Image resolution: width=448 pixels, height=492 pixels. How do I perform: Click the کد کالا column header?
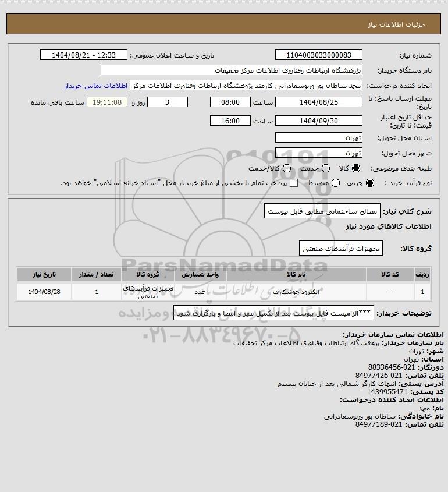[x=390, y=275]
